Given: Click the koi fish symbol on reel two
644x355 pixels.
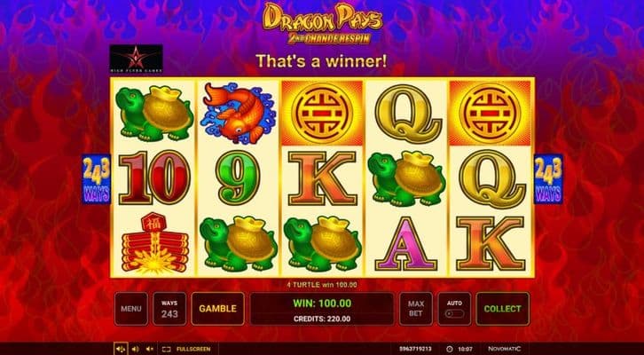Looking at the screenshot, I should [x=238, y=113].
